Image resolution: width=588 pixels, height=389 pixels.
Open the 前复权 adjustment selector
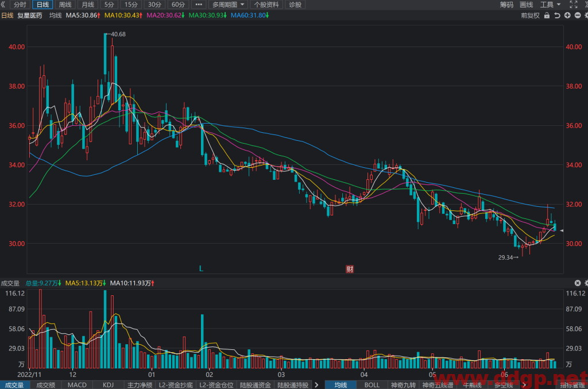point(530,16)
